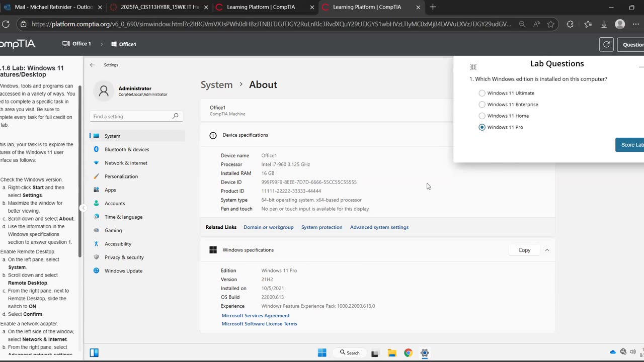Click the Windows 11 Pro edition value
The height and width of the screenshot is (362, 644).
[x=279, y=270]
